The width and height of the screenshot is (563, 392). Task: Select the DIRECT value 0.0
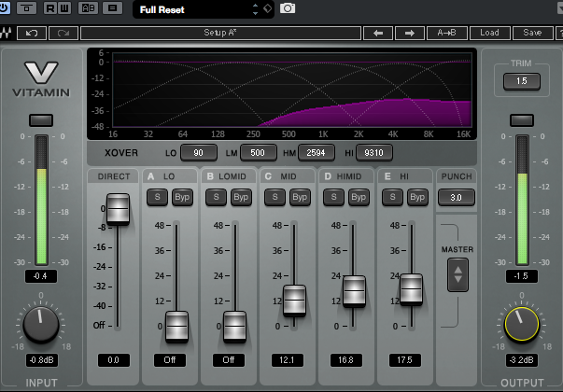(x=114, y=360)
